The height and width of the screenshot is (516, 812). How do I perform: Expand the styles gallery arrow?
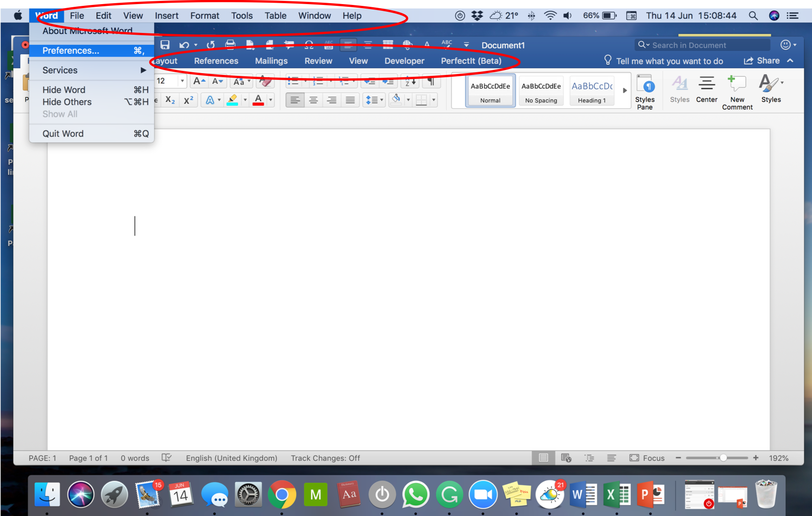click(625, 90)
